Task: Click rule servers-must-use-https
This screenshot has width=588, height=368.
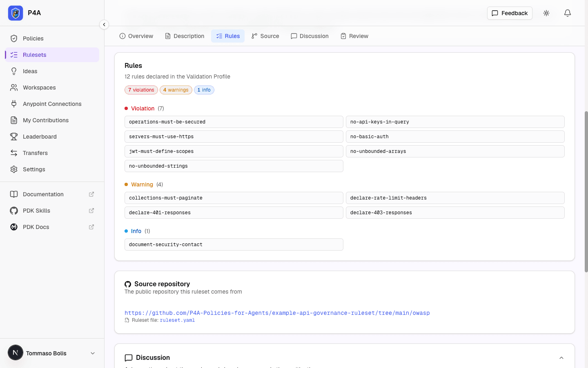Action: click(x=234, y=137)
